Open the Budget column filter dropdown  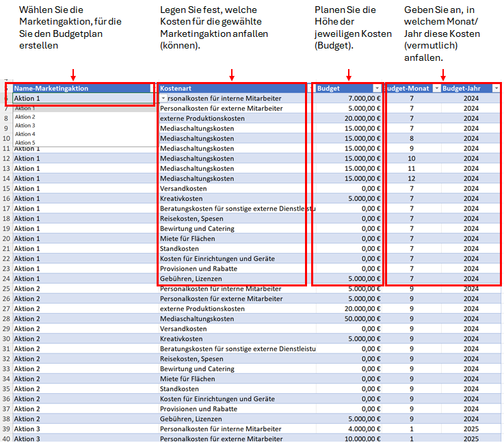tap(376, 88)
